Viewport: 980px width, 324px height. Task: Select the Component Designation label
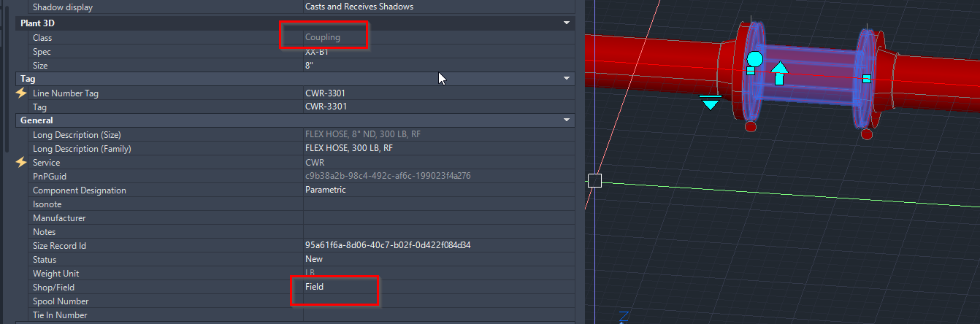[80, 190]
